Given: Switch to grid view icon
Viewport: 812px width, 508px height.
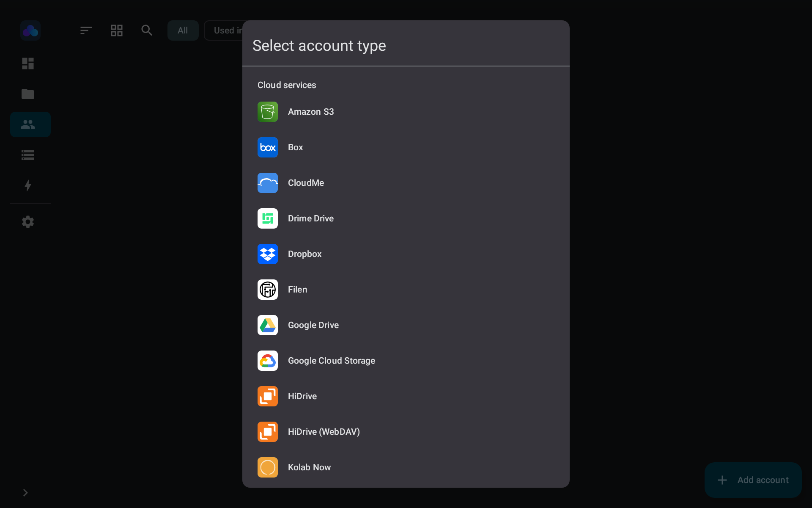Looking at the screenshot, I should coord(117,30).
